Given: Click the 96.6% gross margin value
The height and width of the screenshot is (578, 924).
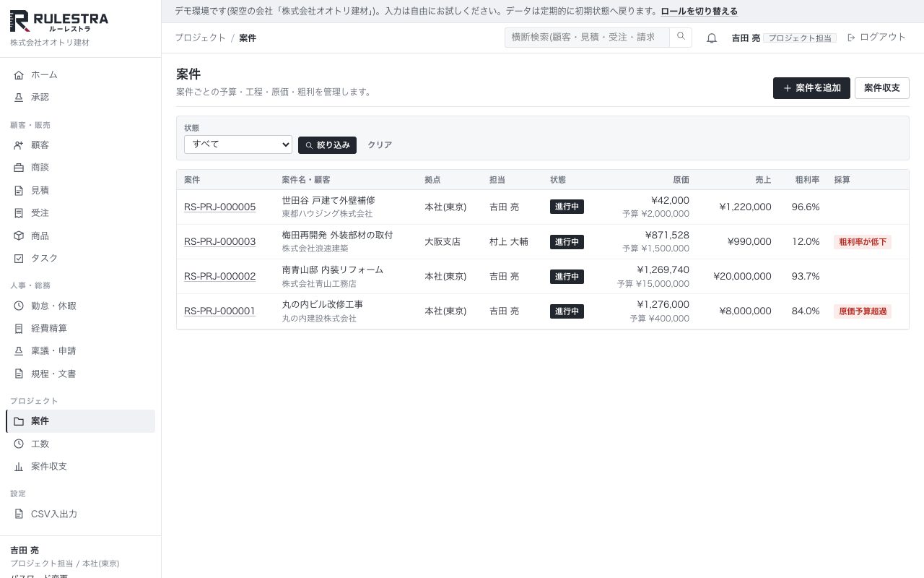Looking at the screenshot, I should click(806, 207).
